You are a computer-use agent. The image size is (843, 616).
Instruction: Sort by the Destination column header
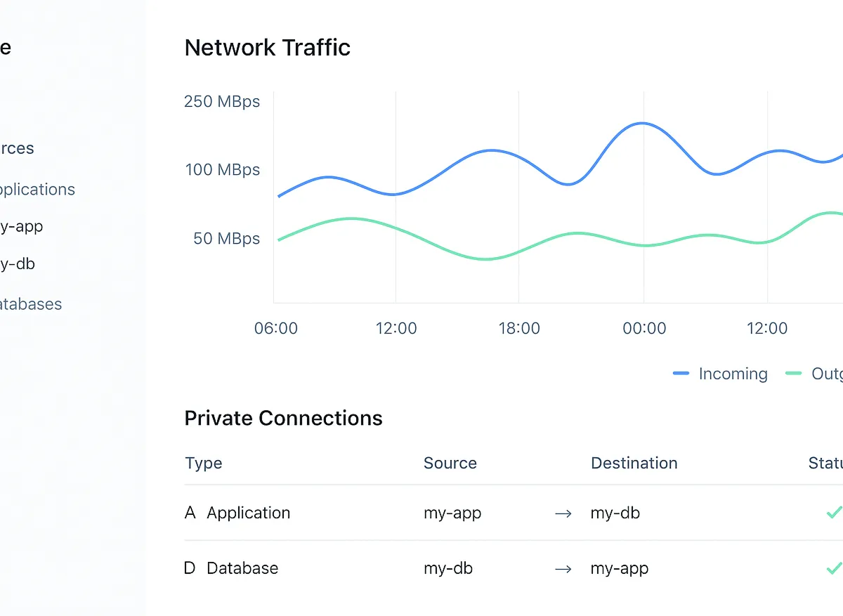[634, 463]
